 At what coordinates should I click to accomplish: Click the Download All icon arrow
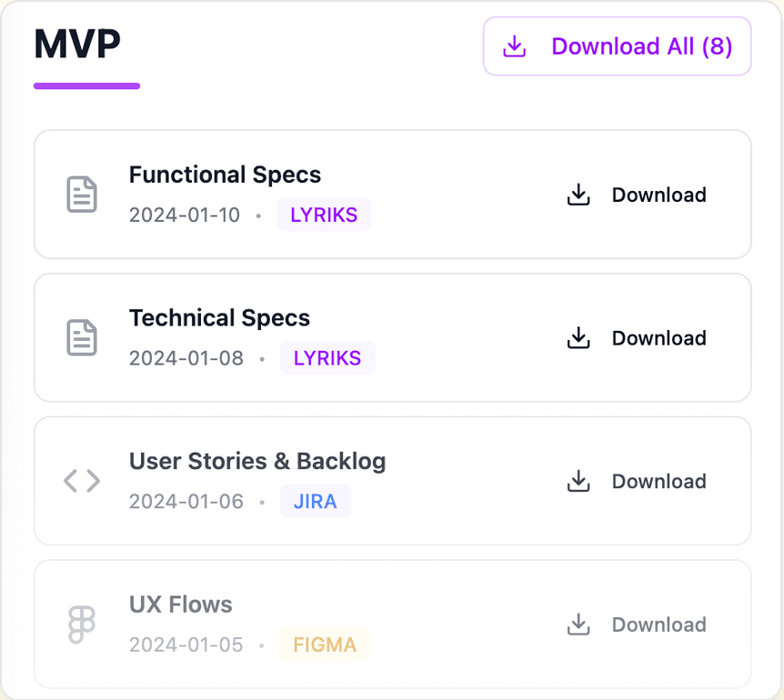[x=515, y=46]
